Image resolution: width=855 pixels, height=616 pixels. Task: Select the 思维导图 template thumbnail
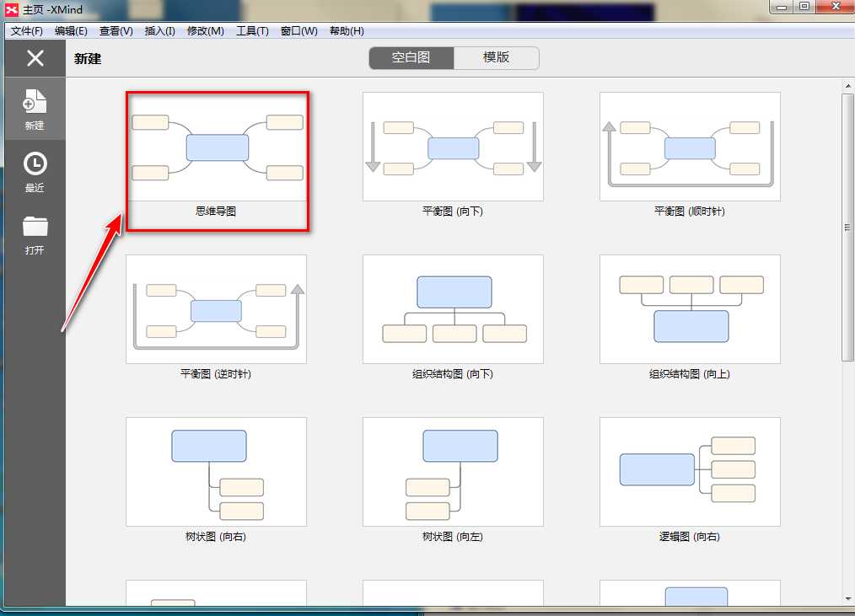218,147
